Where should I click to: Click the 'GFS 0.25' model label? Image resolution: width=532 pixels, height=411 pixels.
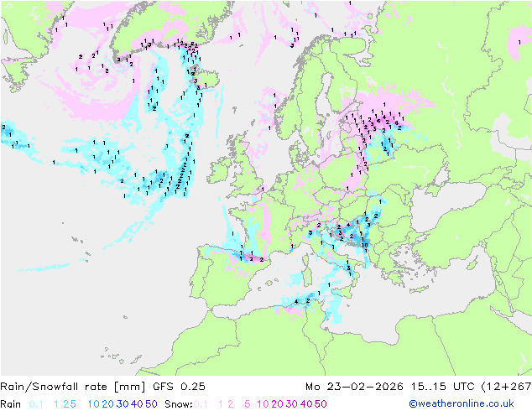tap(179, 387)
